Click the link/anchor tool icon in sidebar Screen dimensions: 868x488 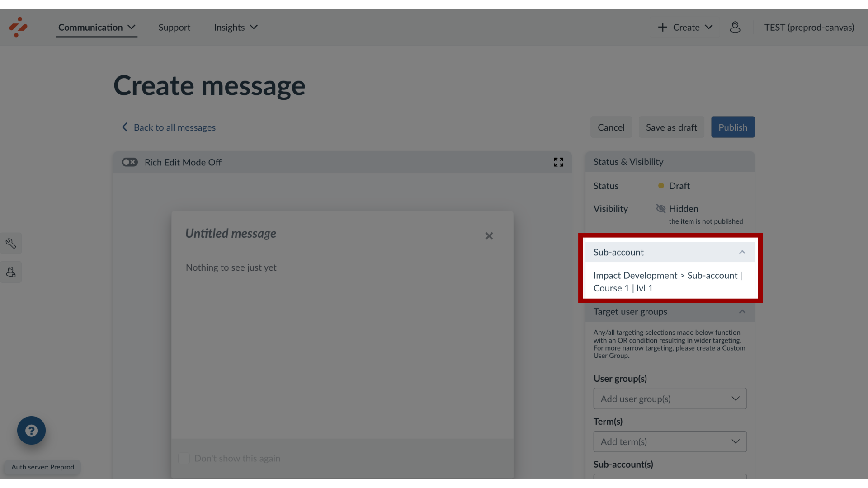[11, 243]
